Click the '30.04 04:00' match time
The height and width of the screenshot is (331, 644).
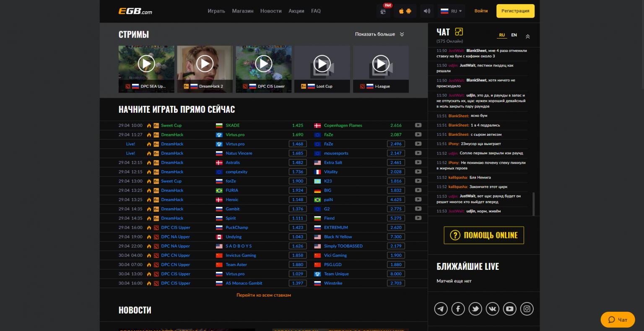[130, 255]
